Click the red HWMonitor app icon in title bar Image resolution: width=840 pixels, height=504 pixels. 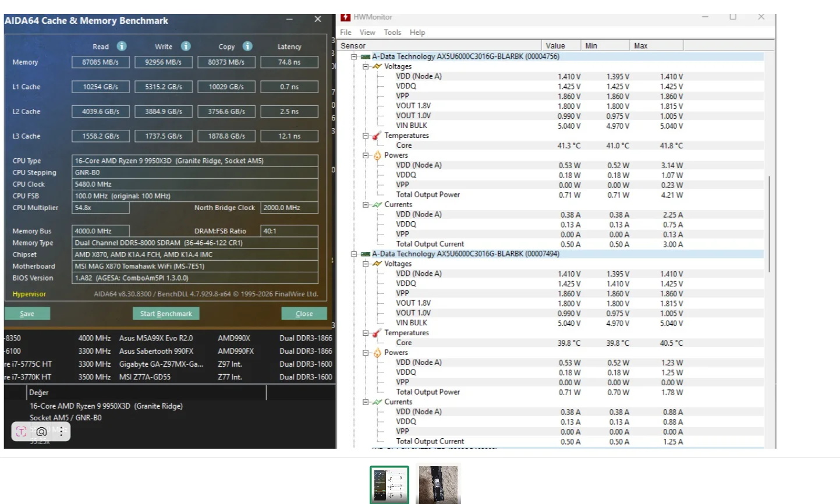tap(345, 17)
